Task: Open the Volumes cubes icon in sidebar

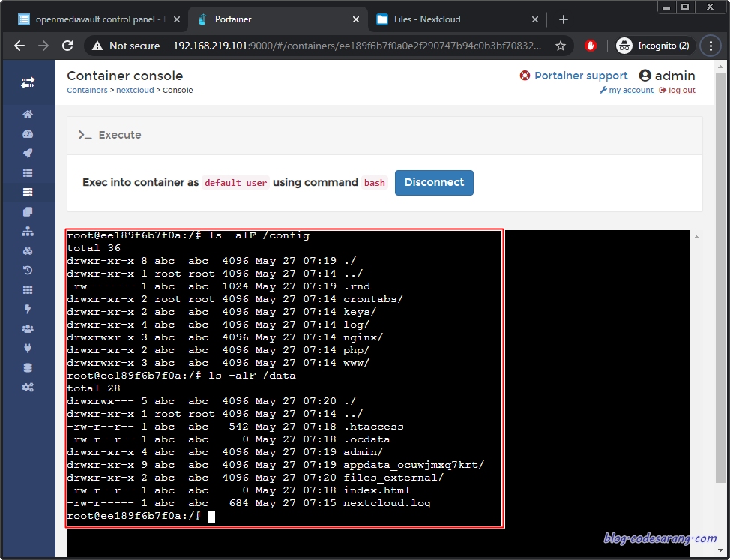Action: (x=28, y=251)
